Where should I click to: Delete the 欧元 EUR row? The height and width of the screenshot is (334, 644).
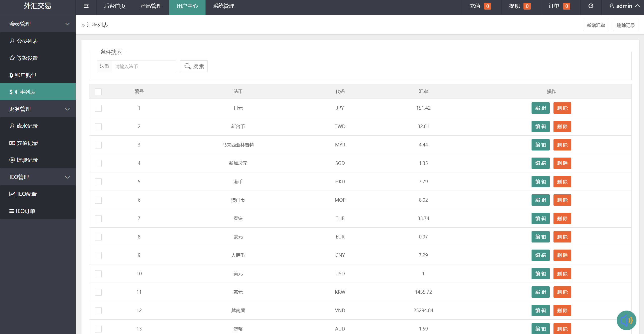562,237
